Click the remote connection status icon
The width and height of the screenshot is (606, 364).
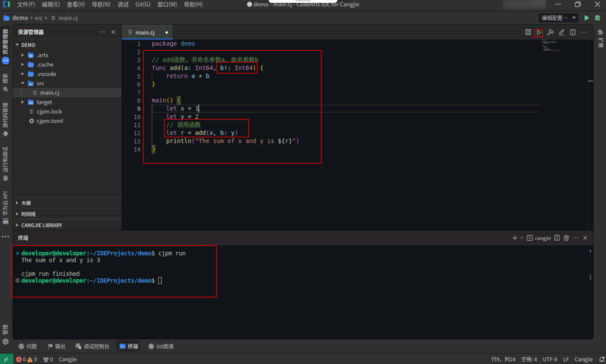coord(6,359)
